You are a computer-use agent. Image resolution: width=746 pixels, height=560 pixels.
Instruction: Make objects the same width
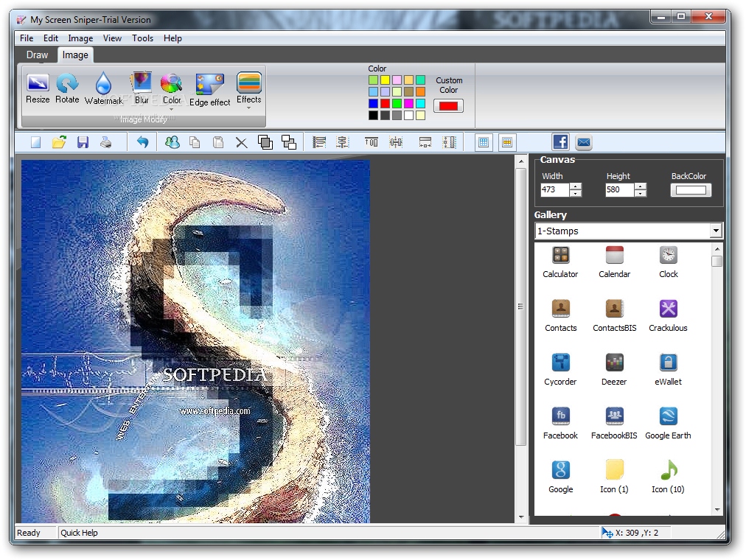point(425,142)
